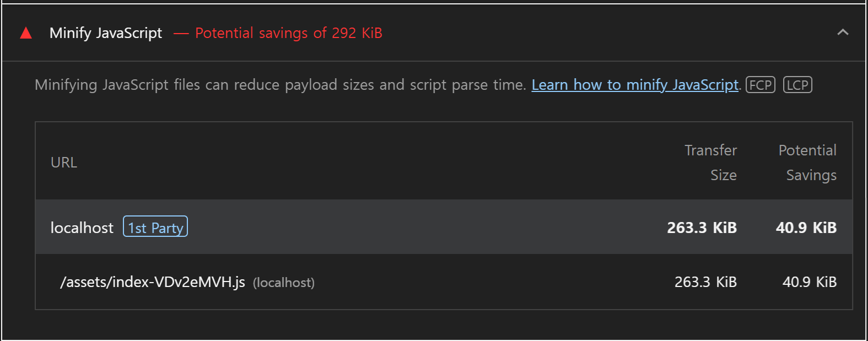Viewport: 868px width, 341px height.
Task: Click the Potential Savings column header
Action: point(807,163)
